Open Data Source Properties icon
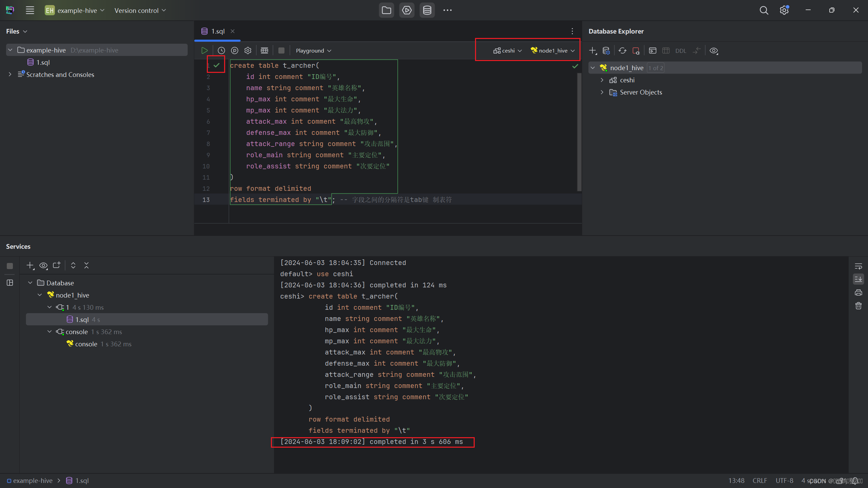Screen dimensions: 868x488 [x=606, y=50]
